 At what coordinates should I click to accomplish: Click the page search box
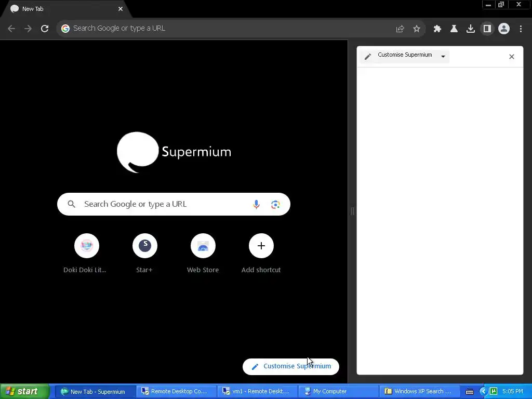(174, 204)
